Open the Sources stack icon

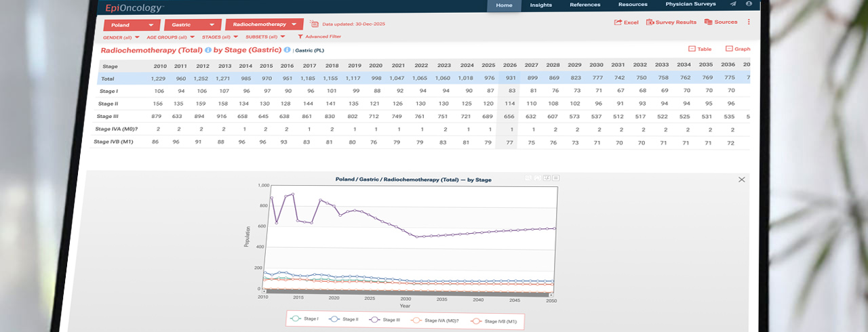click(x=708, y=22)
